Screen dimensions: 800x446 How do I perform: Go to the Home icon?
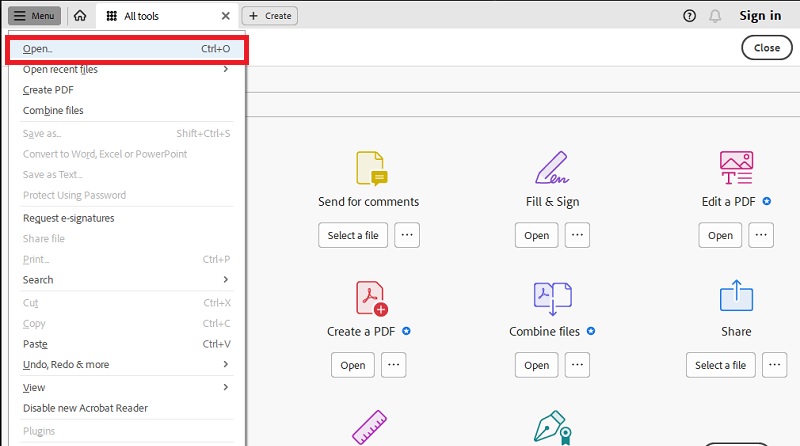tap(80, 16)
